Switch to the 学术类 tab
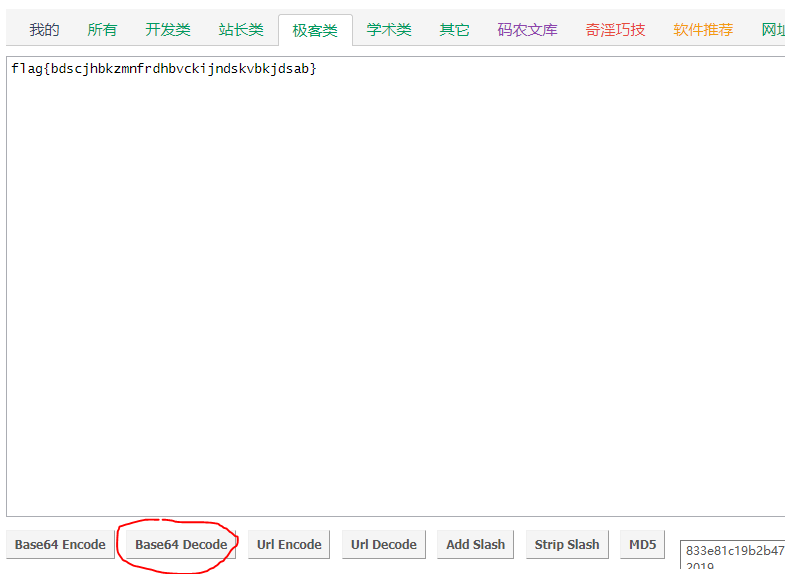The image size is (785, 574). click(x=388, y=30)
